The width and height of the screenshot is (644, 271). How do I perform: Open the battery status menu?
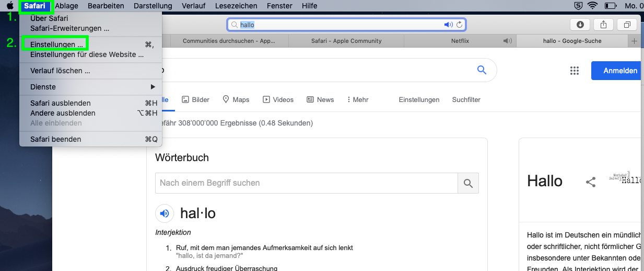click(x=610, y=6)
